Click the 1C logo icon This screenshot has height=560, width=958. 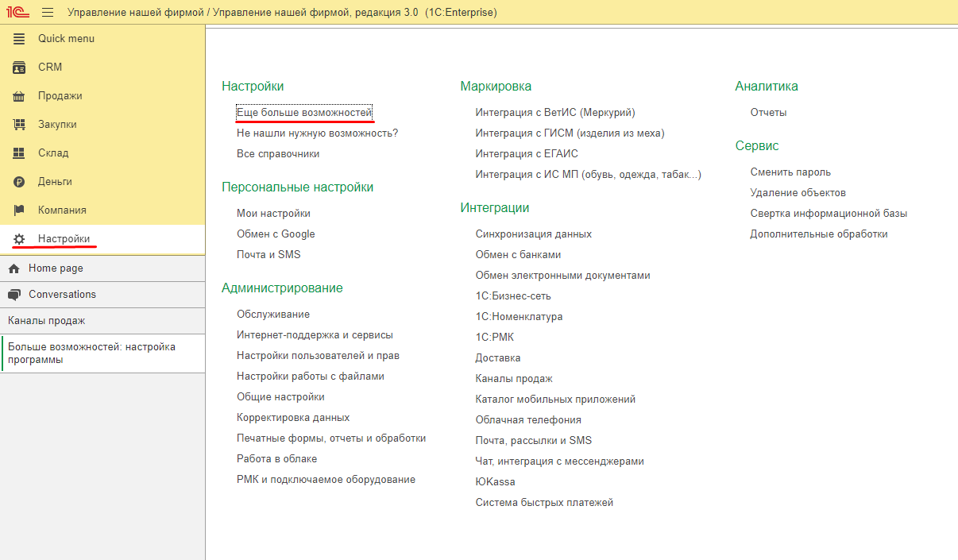point(18,12)
